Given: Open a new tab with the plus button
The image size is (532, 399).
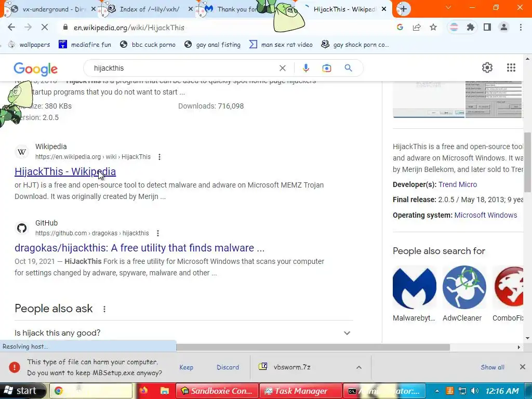Looking at the screenshot, I should click(403, 9).
